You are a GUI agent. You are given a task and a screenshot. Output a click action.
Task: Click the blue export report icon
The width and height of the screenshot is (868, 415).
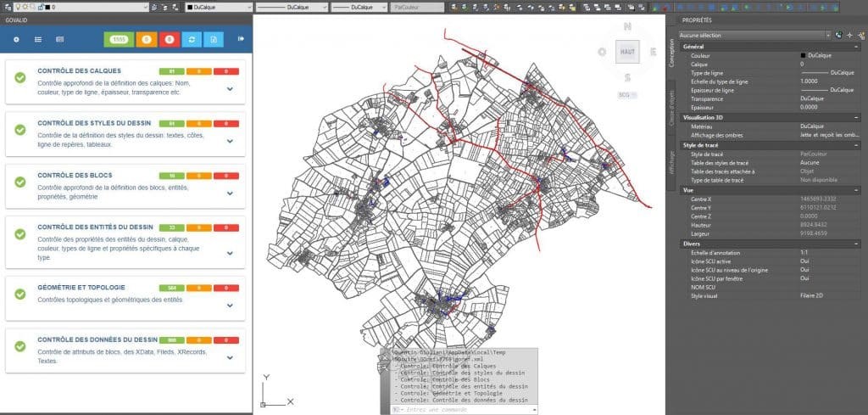click(214, 39)
